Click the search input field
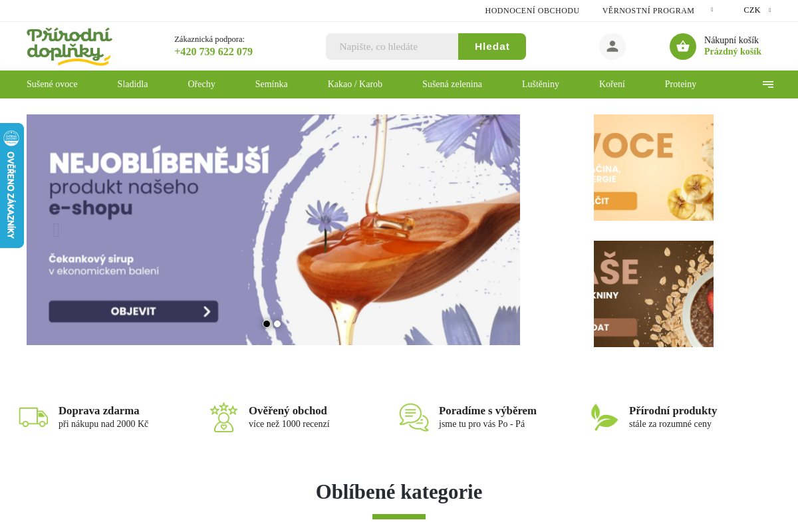The image size is (798, 532). click(x=392, y=47)
